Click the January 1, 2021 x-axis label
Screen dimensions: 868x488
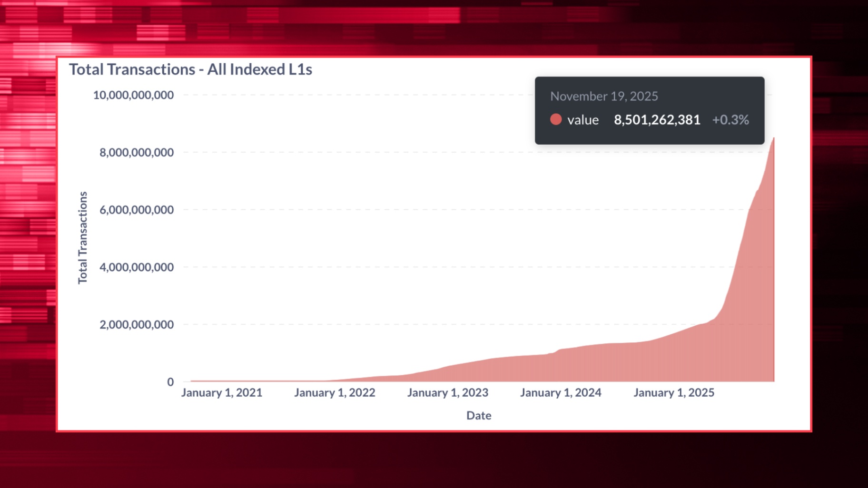[x=222, y=393]
